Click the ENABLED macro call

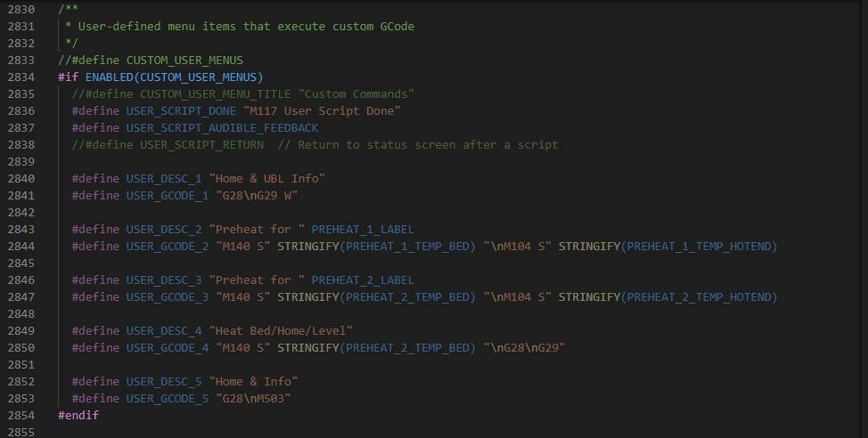click(108, 77)
